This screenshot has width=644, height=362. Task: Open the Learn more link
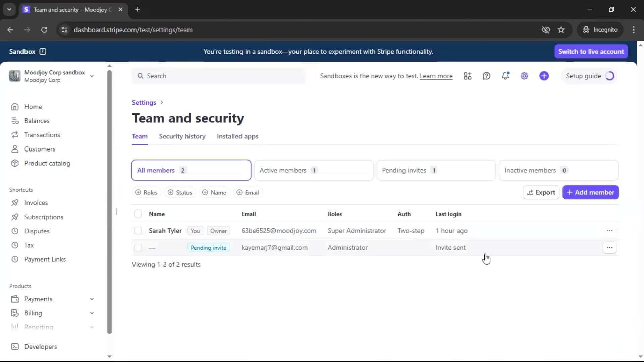tap(436, 76)
